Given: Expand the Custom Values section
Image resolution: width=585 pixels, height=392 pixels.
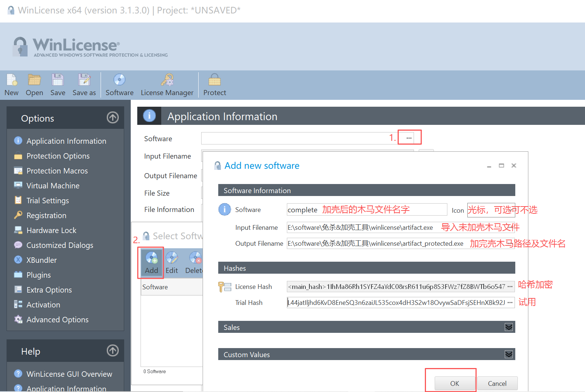Looking at the screenshot, I should coord(509,354).
